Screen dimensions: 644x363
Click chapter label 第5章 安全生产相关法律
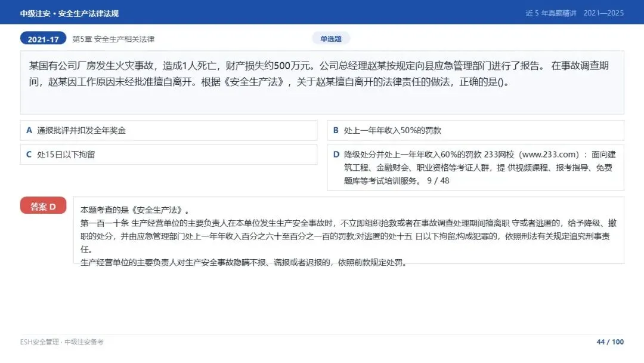coord(113,39)
